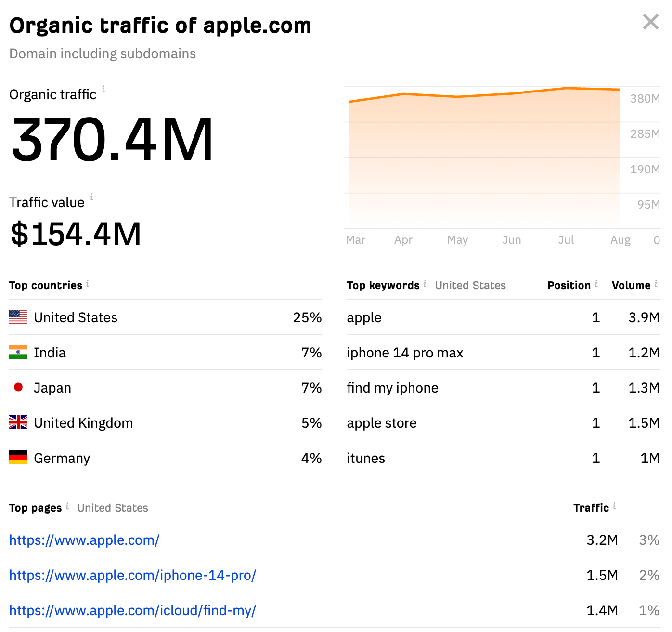Click the India flag icon
The height and width of the screenshot is (632, 672).
(x=17, y=352)
